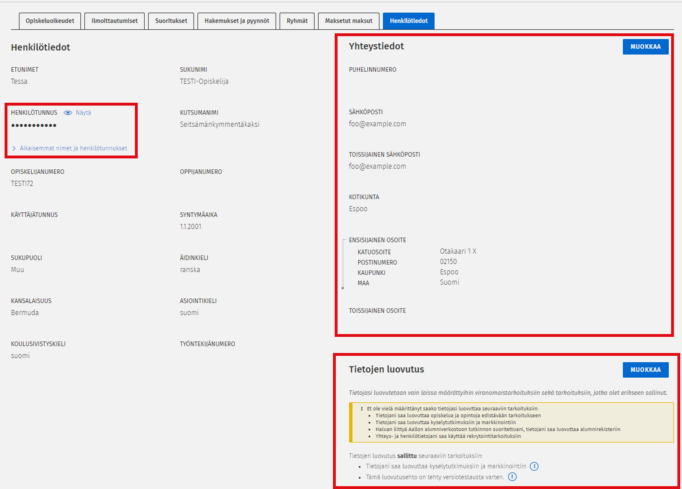Click the eye icon beside Henkilötunnus

(68, 113)
